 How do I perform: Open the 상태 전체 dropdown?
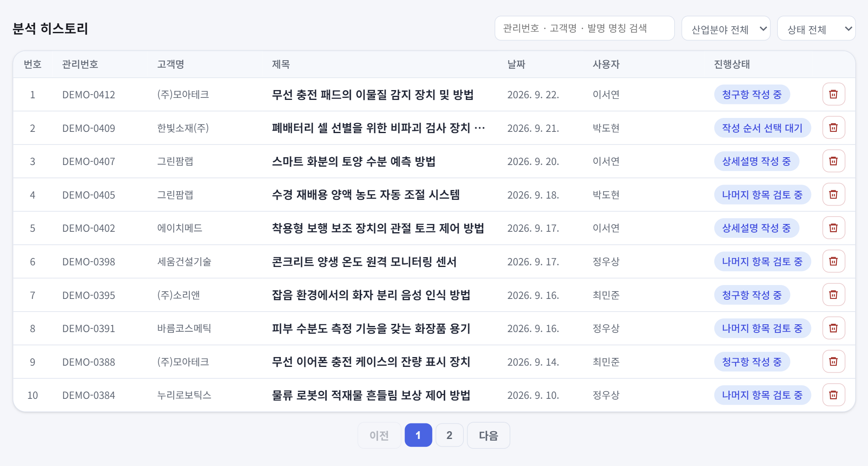coord(816,29)
